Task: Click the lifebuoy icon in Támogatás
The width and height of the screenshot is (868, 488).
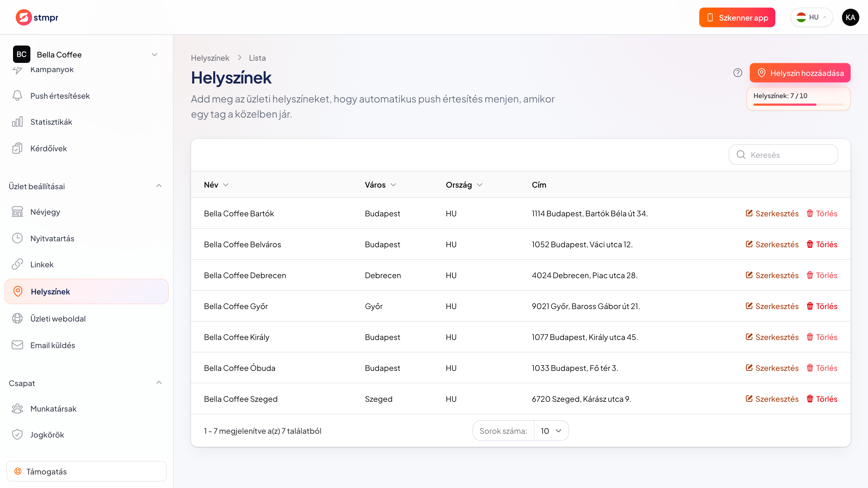Action: click(18, 471)
